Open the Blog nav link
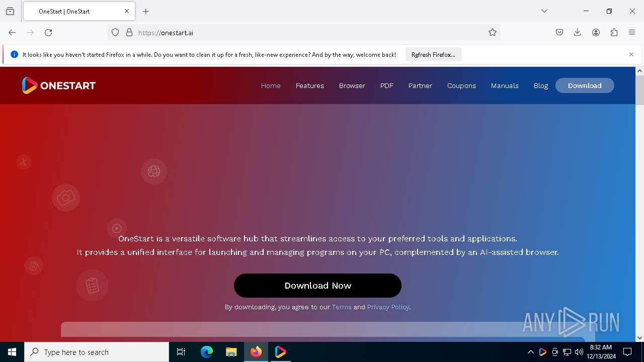The height and width of the screenshot is (362, 644). [x=541, y=85]
